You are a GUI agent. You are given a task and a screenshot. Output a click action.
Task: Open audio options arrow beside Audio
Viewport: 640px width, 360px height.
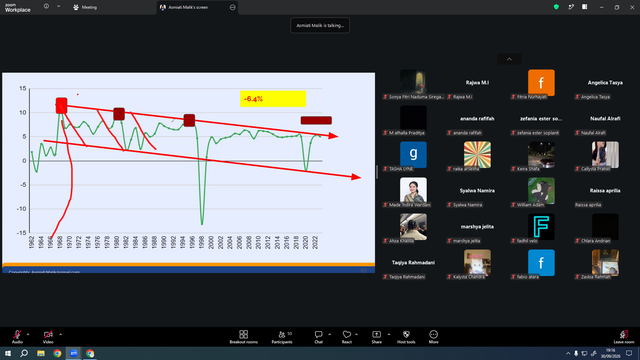tap(28, 334)
